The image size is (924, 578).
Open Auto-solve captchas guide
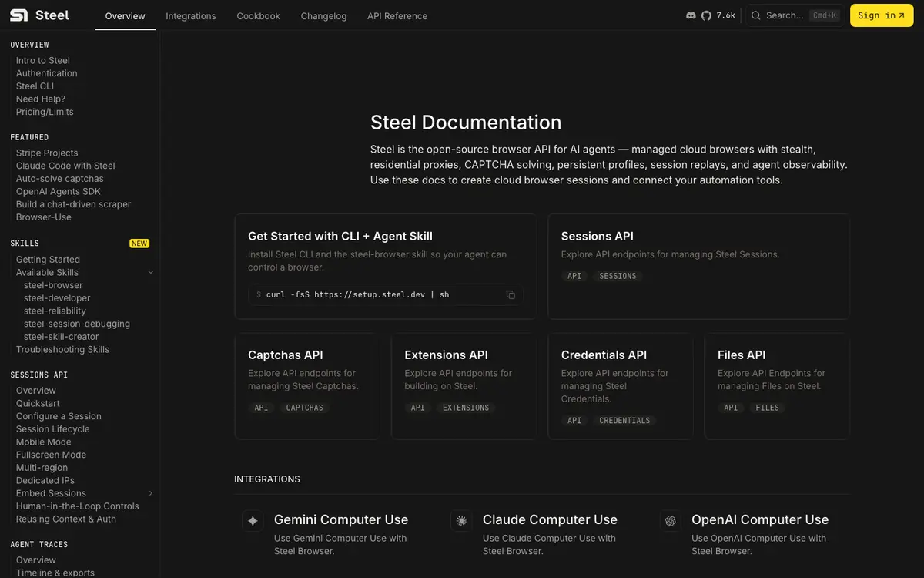click(60, 179)
